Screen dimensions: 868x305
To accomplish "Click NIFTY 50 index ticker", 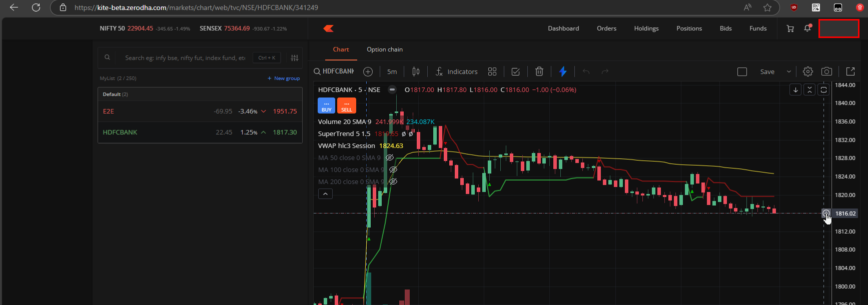I will (x=145, y=28).
